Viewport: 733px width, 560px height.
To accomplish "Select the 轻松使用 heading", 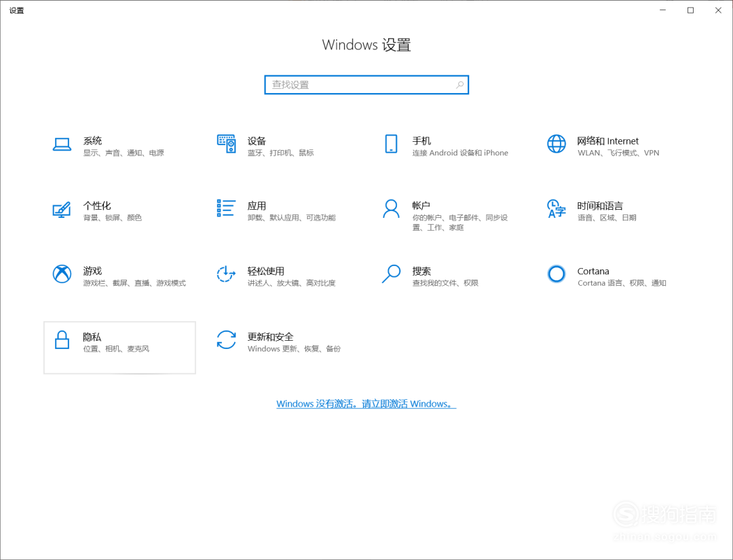I will tap(266, 271).
